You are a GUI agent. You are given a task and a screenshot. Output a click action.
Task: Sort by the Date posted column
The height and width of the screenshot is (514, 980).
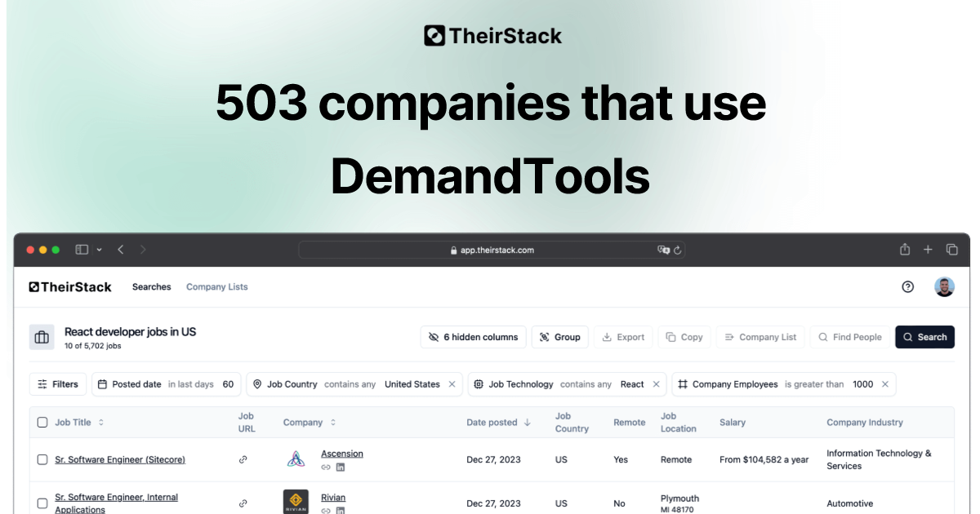(498, 423)
